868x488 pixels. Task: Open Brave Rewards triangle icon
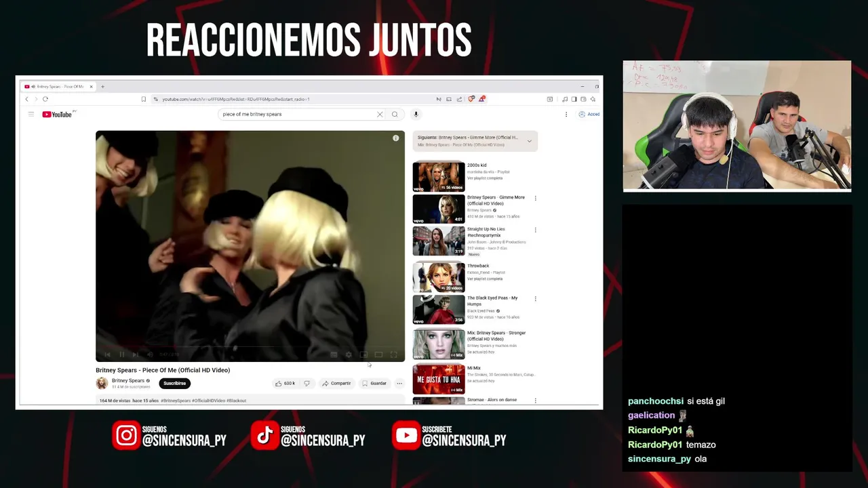[482, 99]
